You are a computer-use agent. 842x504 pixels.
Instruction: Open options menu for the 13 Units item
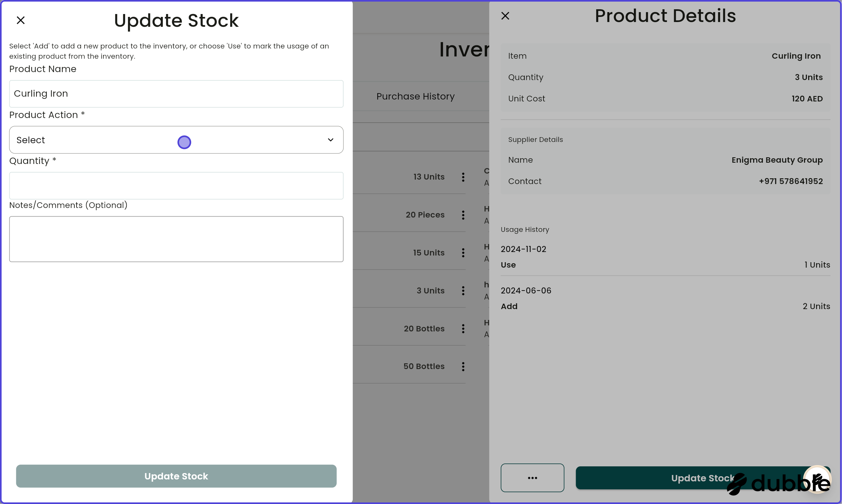pos(463,177)
